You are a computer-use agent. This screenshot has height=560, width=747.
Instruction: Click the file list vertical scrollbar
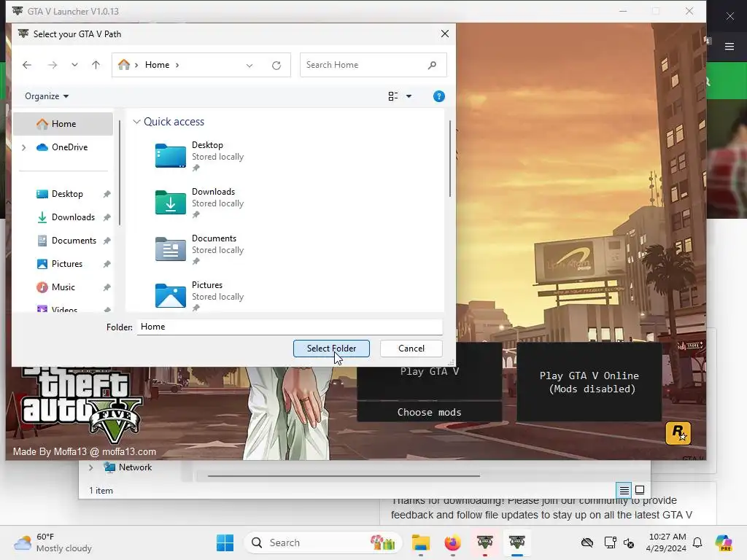point(449,158)
